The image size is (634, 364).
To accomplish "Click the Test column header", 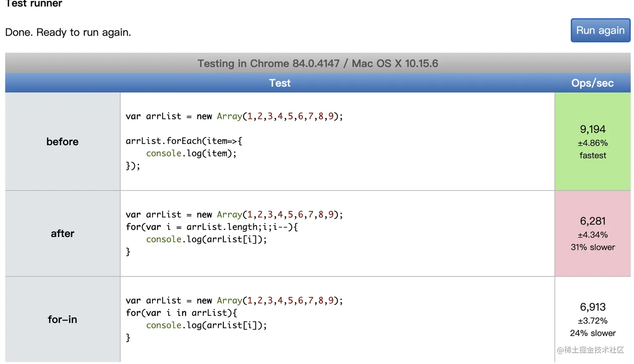I will click(280, 83).
